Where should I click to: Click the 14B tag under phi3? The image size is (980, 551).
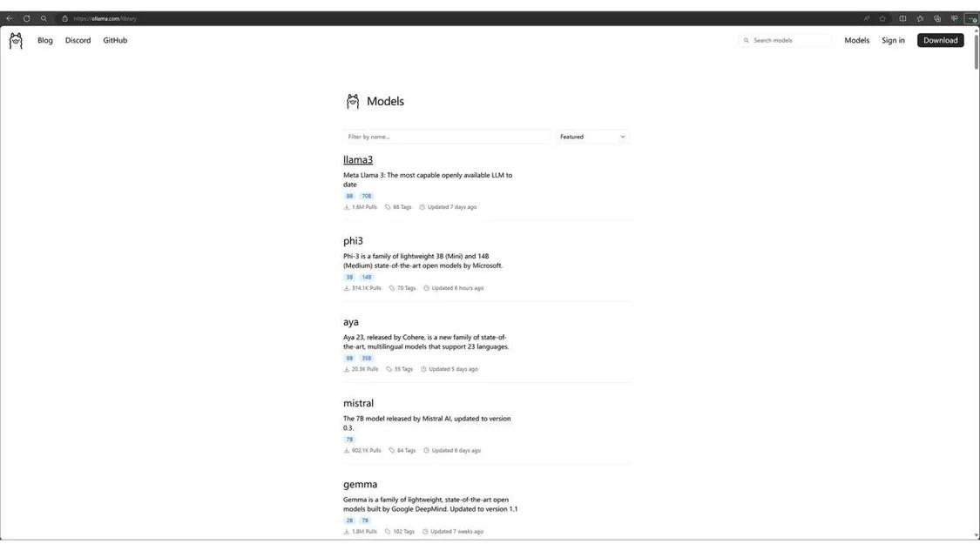(x=366, y=278)
